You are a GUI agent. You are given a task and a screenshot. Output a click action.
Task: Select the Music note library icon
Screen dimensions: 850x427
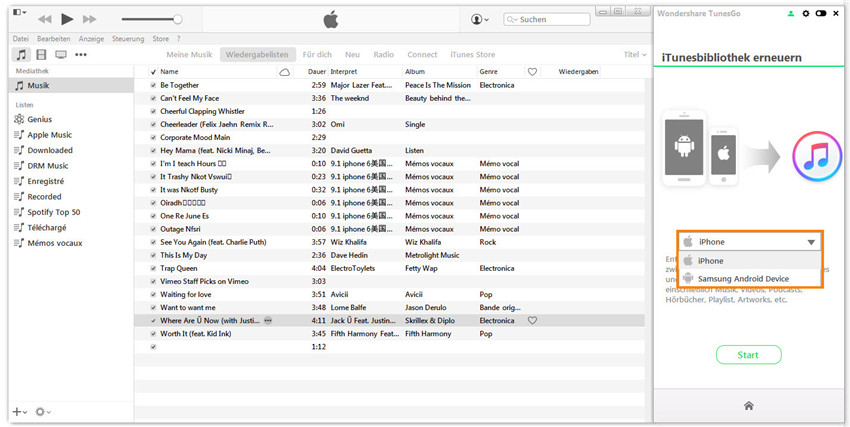(x=21, y=55)
